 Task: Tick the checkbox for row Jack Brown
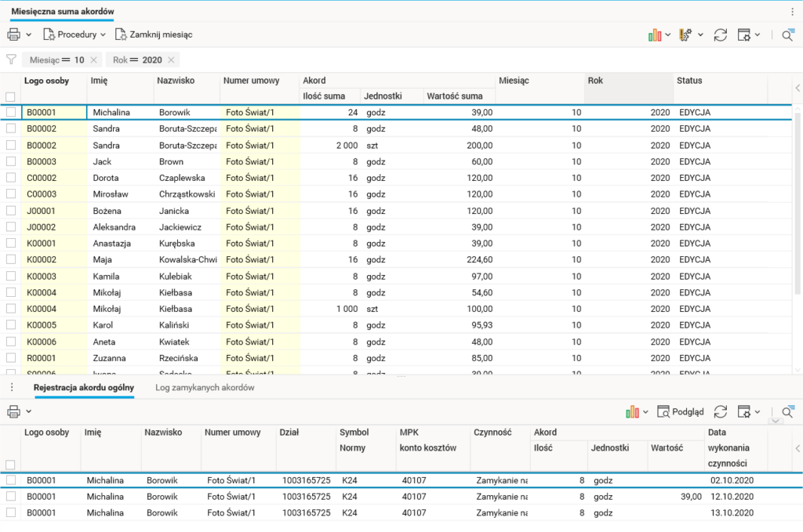tap(11, 161)
